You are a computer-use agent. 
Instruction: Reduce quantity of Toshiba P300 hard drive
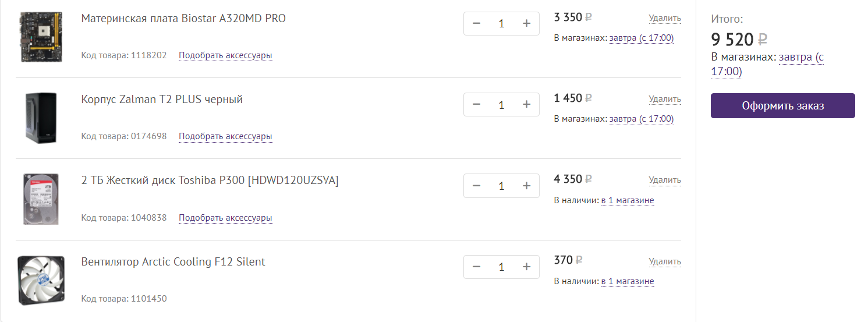[x=477, y=186]
